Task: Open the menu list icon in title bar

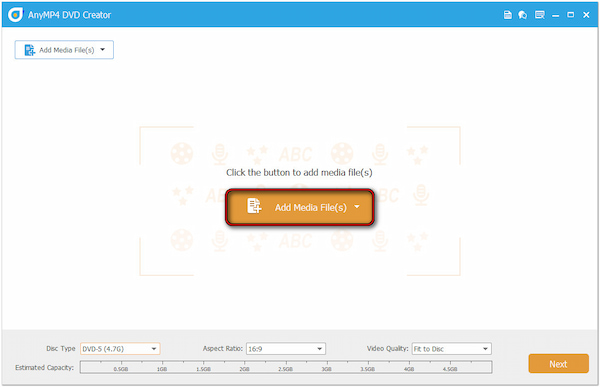Action: [540, 15]
